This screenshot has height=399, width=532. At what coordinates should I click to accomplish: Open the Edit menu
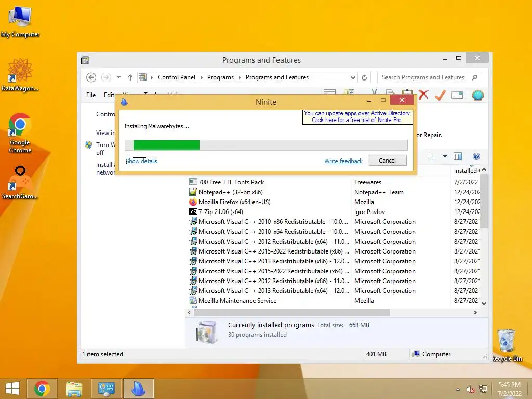pos(109,95)
